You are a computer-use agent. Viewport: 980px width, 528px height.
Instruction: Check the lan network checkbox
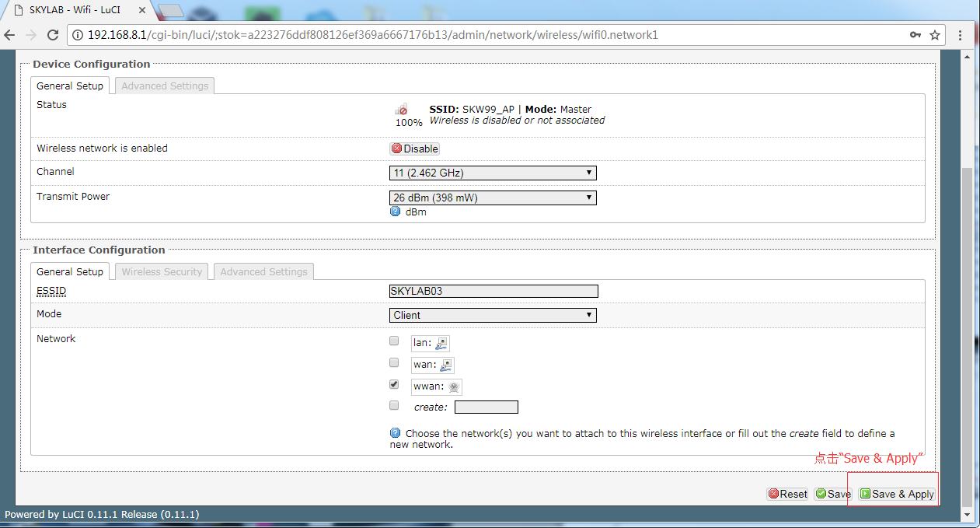(394, 341)
